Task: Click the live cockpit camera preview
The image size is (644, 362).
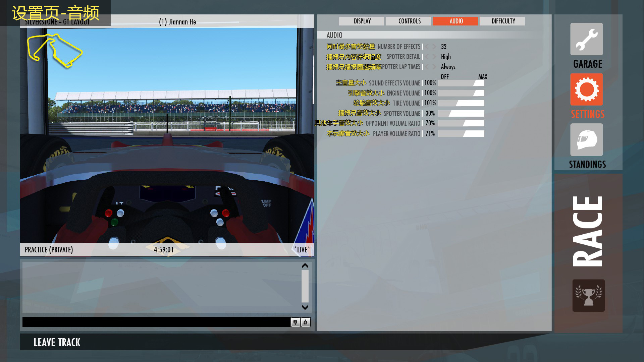Action: pos(167,135)
